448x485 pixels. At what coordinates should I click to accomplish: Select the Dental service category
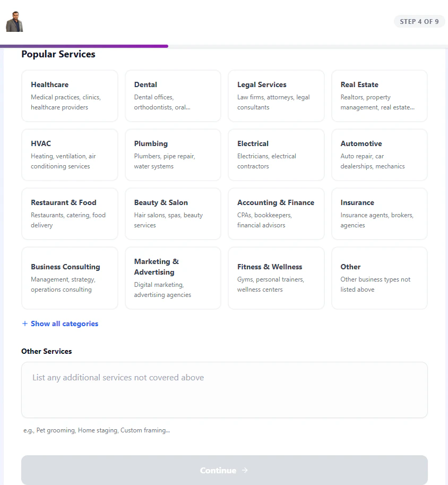click(173, 96)
